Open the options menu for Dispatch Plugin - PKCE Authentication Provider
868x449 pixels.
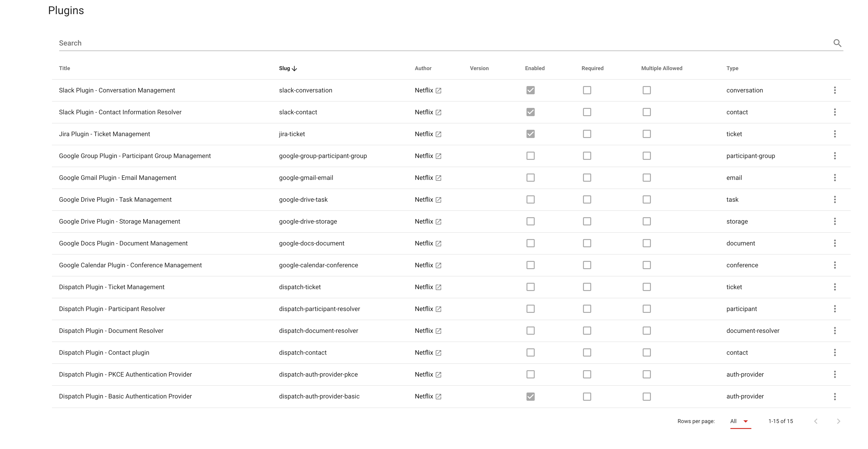click(x=835, y=374)
